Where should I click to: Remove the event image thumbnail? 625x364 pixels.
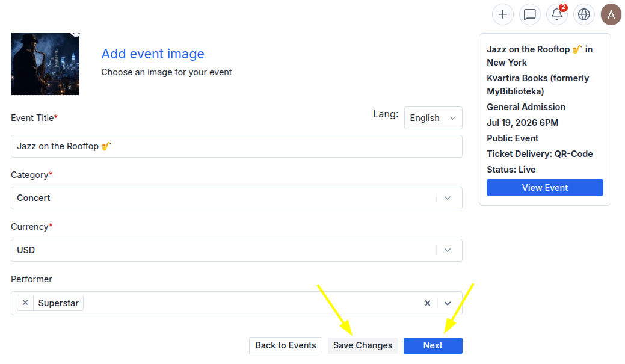(76, 34)
